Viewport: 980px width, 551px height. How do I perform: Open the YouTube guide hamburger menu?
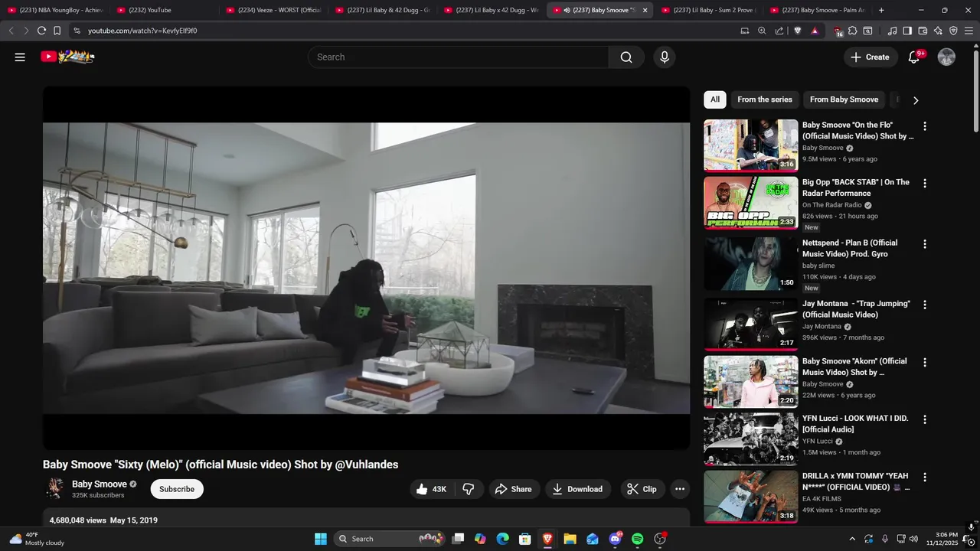(20, 57)
